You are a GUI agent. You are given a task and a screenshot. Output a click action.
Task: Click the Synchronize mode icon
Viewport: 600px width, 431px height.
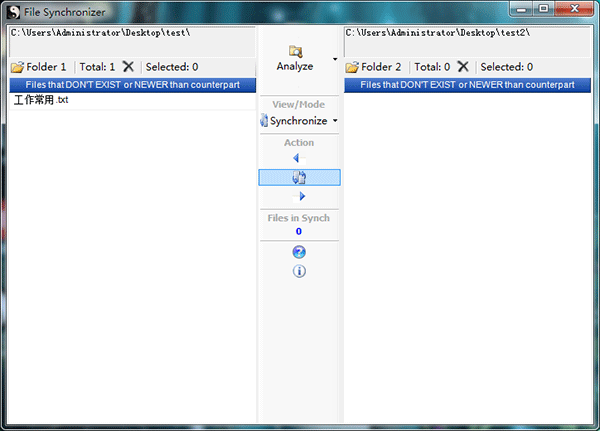tap(264, 121)
